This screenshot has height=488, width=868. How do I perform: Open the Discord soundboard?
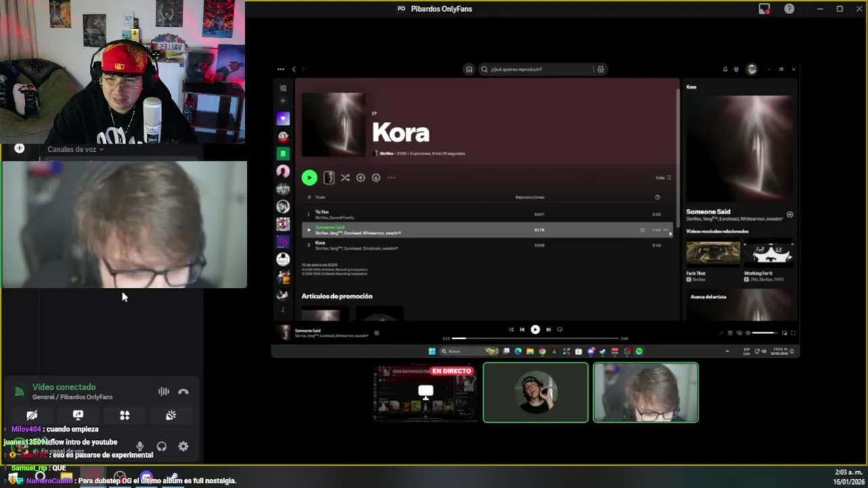pos(171,415)
